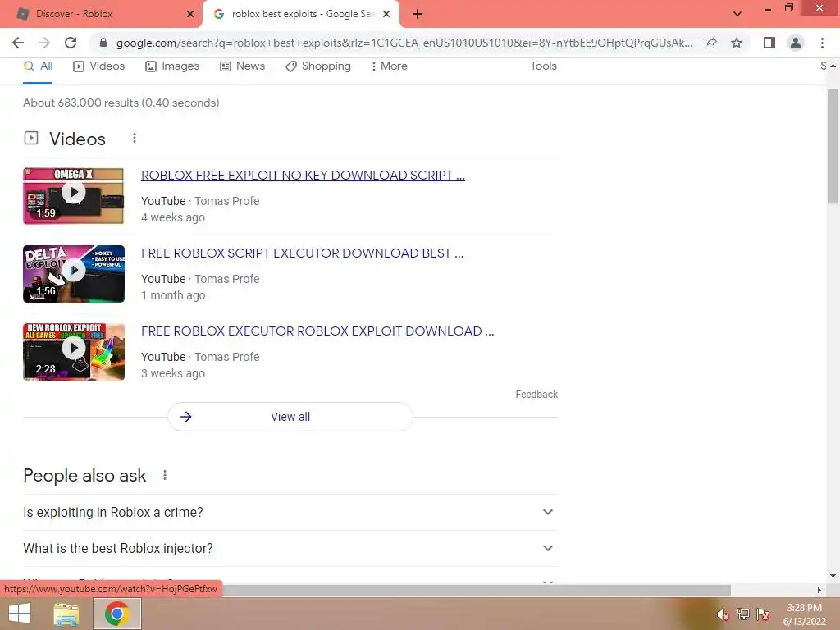This screenshot has width=840, height=630.
Task: Reload the Google search page
Action: click(71, 43)
